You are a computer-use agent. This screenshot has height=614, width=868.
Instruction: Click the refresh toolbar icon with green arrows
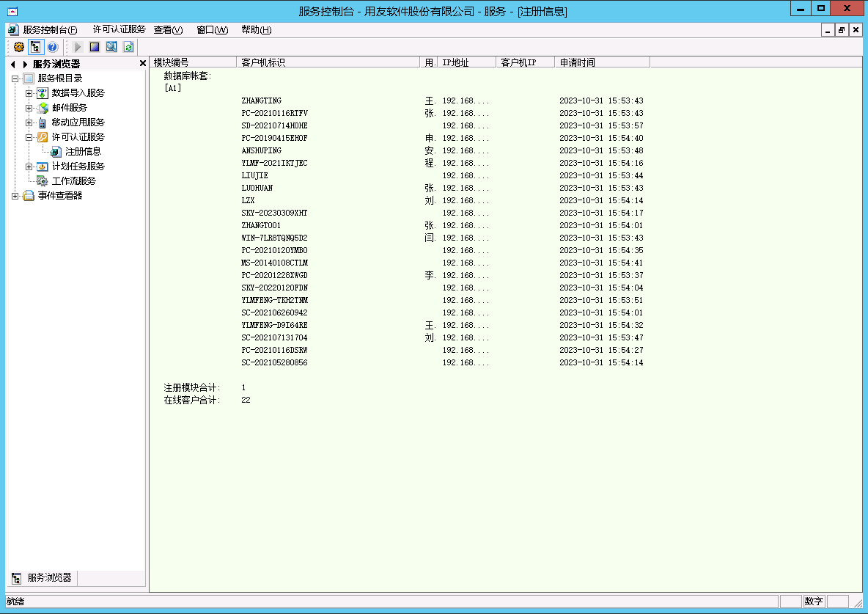[x=128, y=47]
